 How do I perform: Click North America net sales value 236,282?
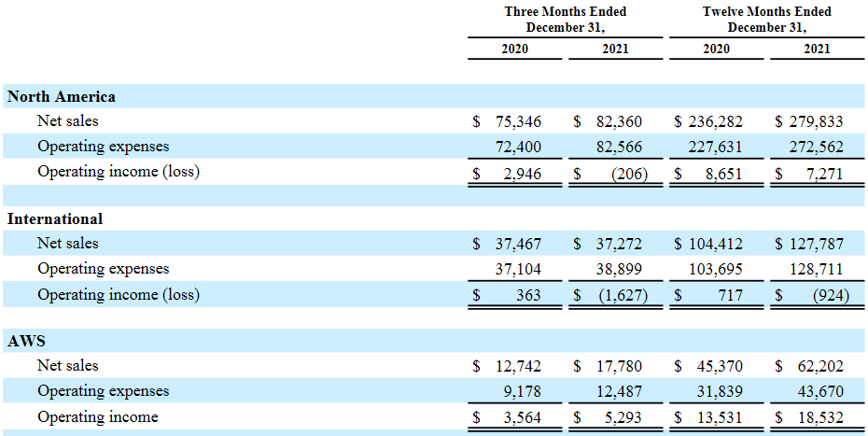pyautogui.click(x=715, y=121)
